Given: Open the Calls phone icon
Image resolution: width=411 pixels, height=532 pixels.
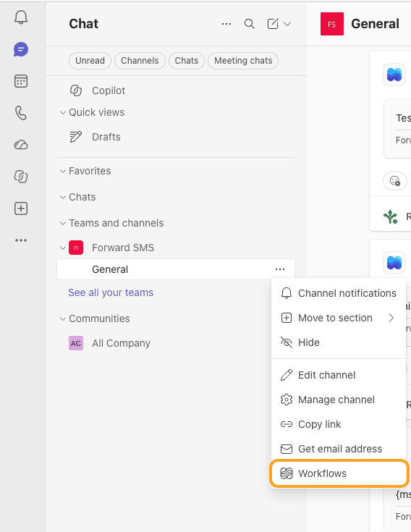Looking at the screenshot, I should click(21, 113).
